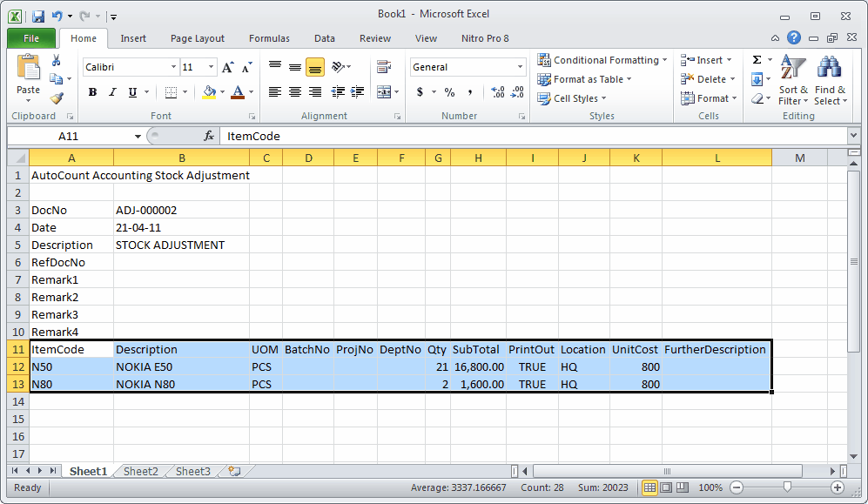868x504 pixels.
Task: Click the formula bar containing ItemCode
Action: [534, 136]
